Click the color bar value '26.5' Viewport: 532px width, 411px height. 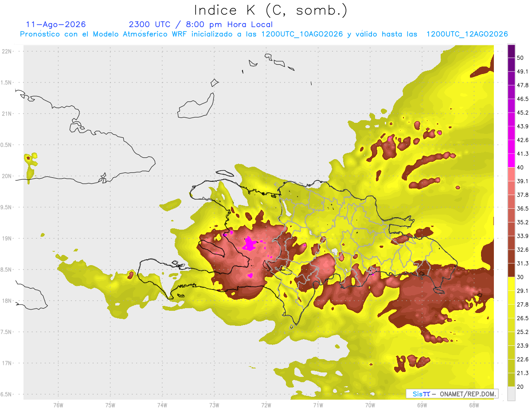coord(523,318)
